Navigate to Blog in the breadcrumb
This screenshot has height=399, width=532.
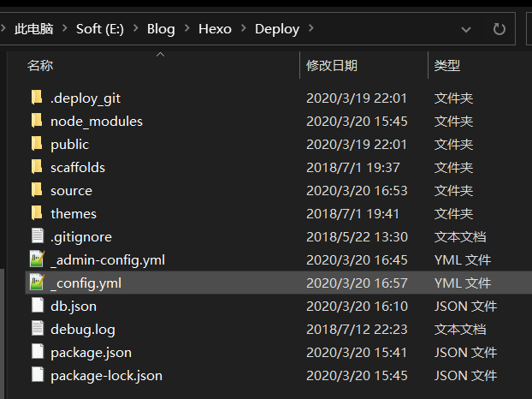click(161, 29)
